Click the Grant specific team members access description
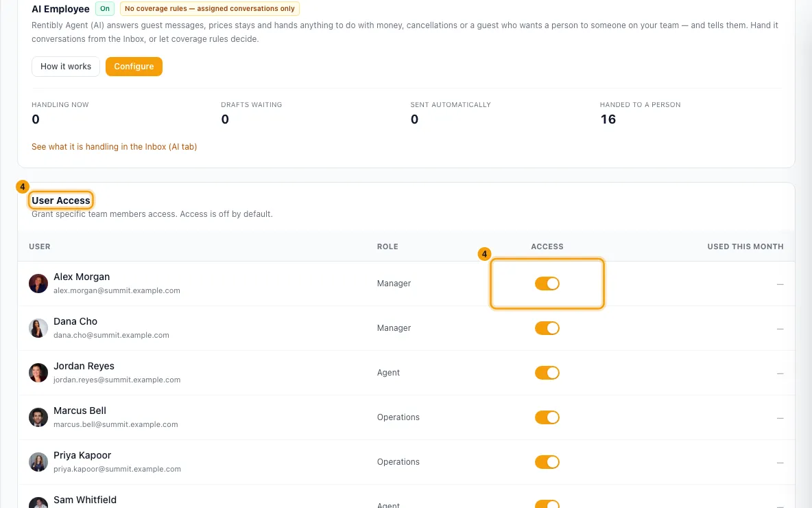The width and height of the screenshot is (812, 508). [152, 214]
